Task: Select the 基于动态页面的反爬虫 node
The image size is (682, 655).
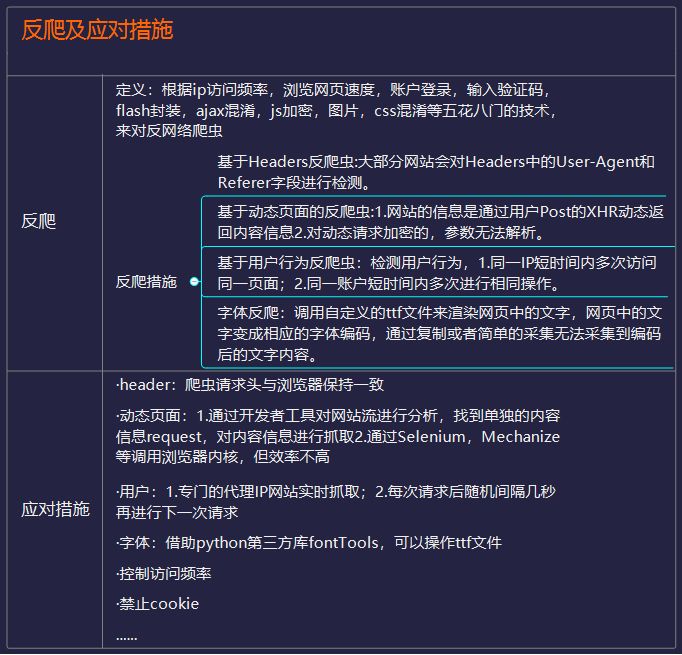Action: [x=440, y=222]
